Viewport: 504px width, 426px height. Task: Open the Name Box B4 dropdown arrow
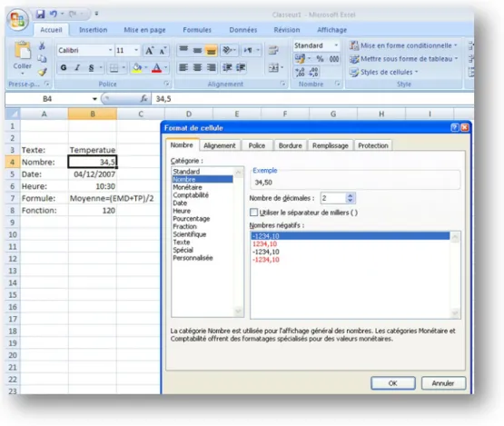[94, 99]
